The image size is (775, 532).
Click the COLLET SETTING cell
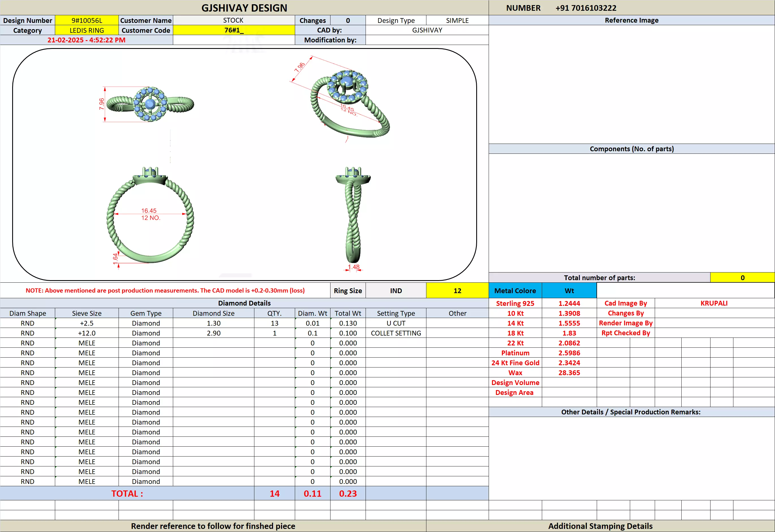(396, 333)
